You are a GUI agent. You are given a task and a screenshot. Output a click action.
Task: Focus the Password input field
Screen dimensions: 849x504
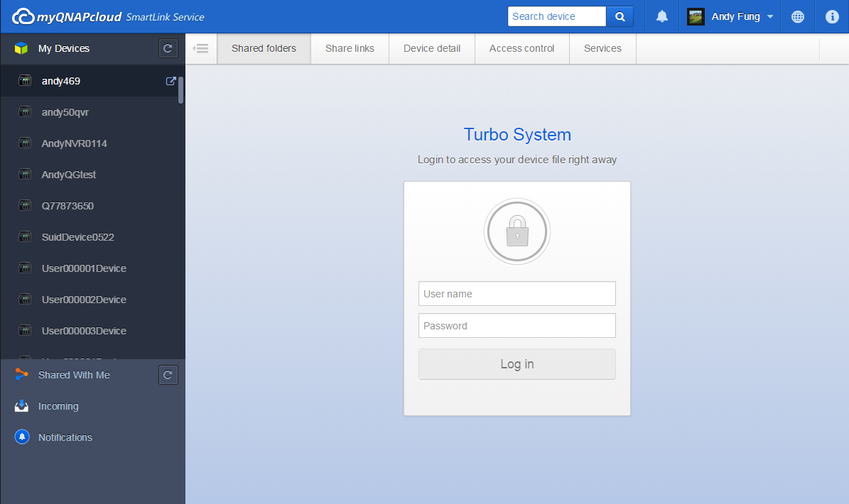[517, 326]
